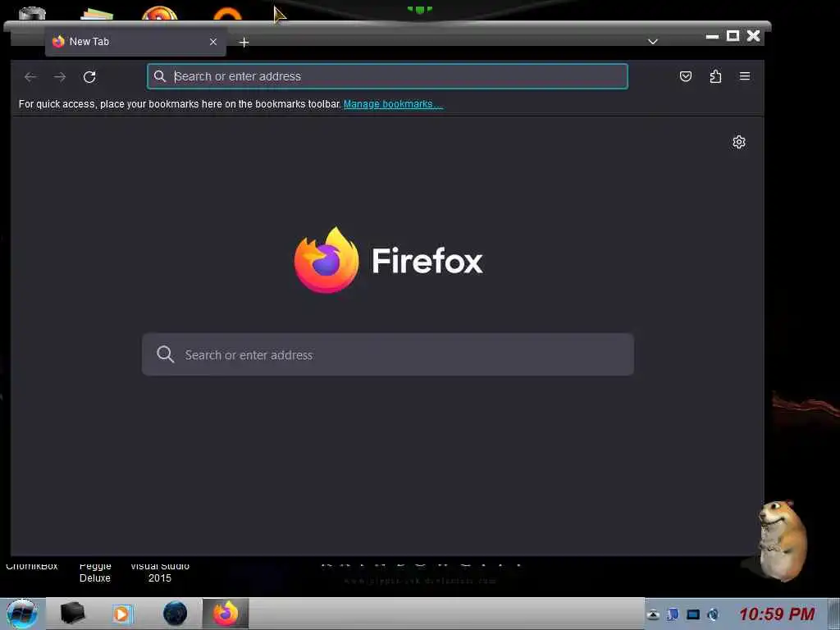
Task: Close the New Tab tab
Action: pyautogui.click(x=213, y=41)
